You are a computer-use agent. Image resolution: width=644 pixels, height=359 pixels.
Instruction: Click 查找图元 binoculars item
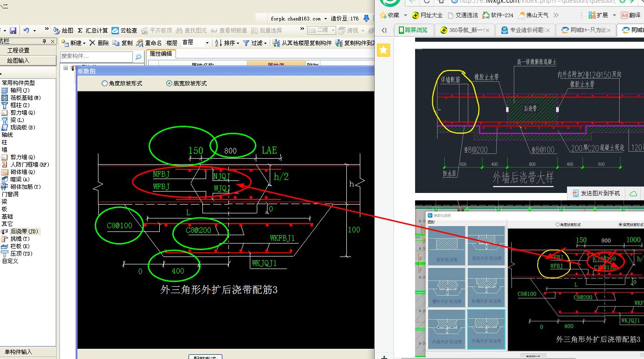[x=191, y=31]
